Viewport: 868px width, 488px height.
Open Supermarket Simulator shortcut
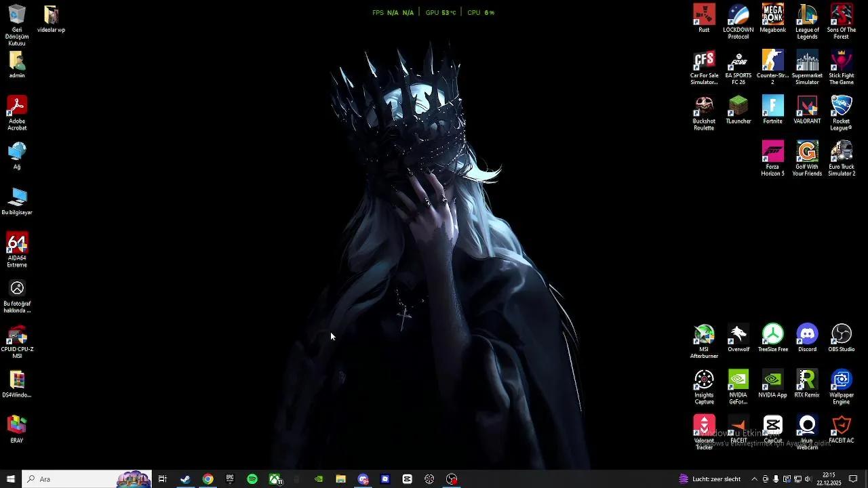coord(807,67)
